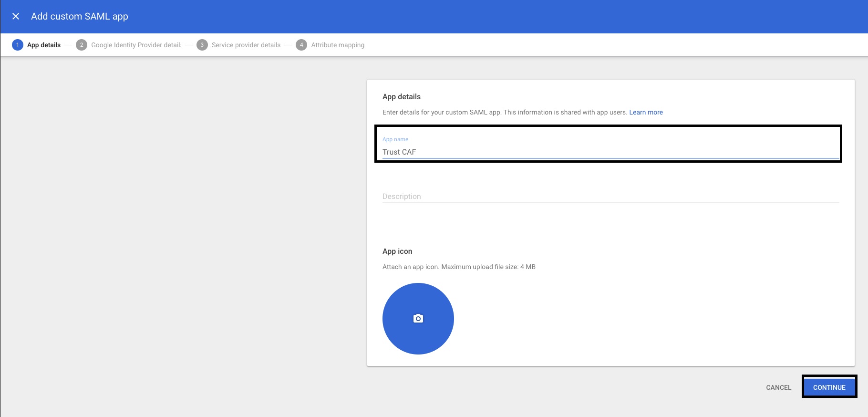
Task: Click the Add custom SAML app title
Action: (x=80, y=16)
